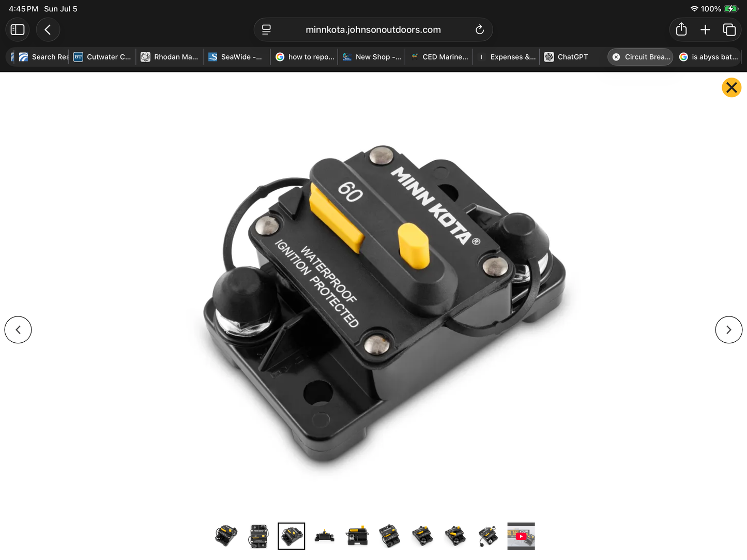Viewport: 747px width, 560px height.
Task: Switch to is abyss bat... tab
Action: coord(709,57)
